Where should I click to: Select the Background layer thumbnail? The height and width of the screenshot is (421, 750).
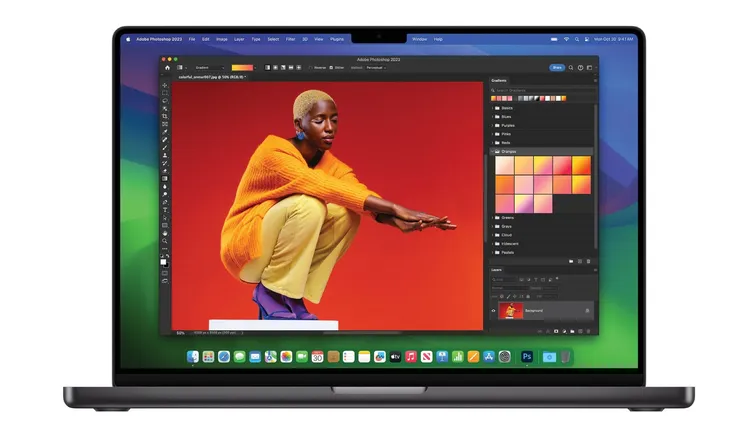(x=511, y=310)
